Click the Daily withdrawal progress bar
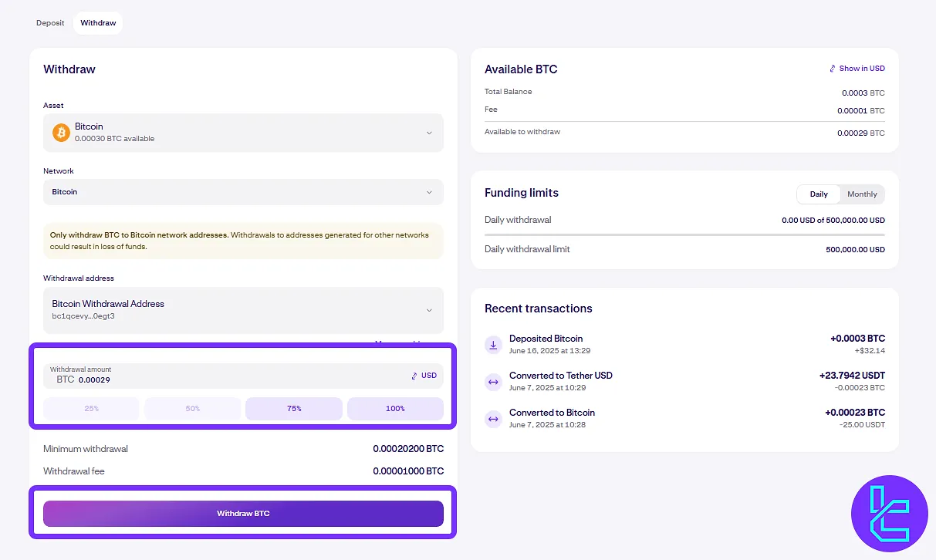936x560 pixels. click(x=684, y=234)
